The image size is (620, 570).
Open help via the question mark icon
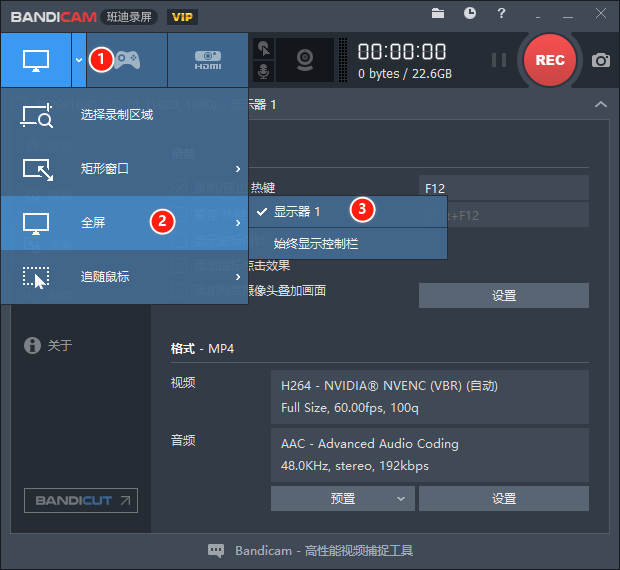point(501,13)
